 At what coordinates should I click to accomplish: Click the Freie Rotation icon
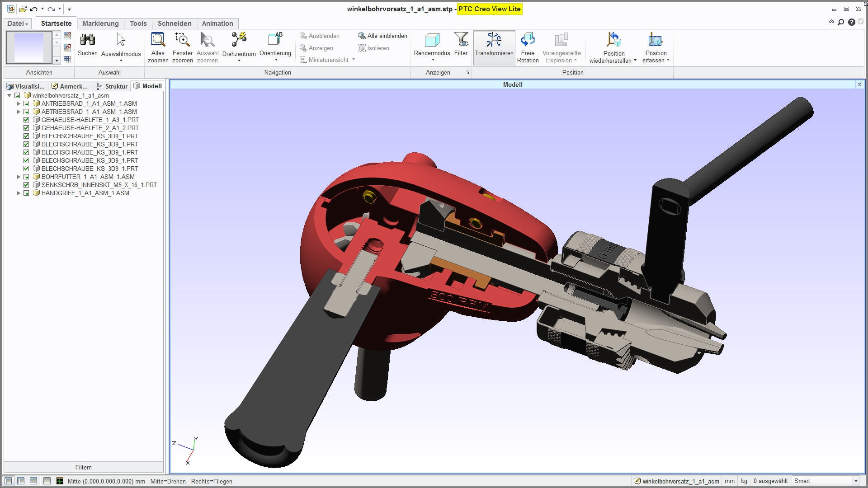(528, 40)
